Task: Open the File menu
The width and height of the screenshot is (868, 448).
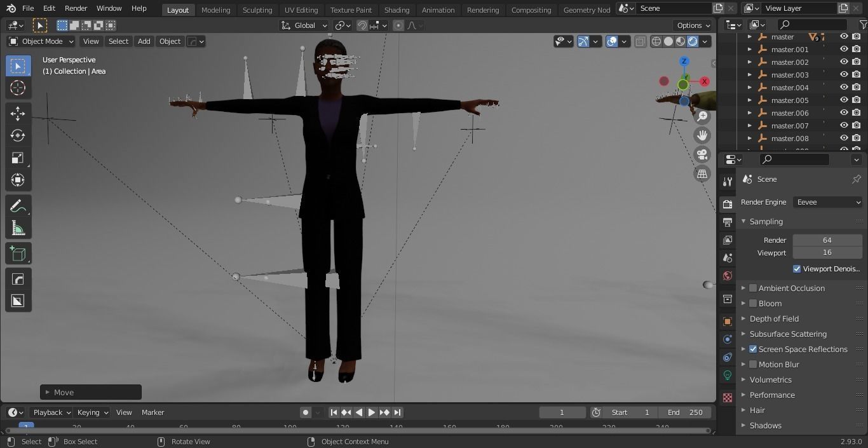Action: point(28,8)
